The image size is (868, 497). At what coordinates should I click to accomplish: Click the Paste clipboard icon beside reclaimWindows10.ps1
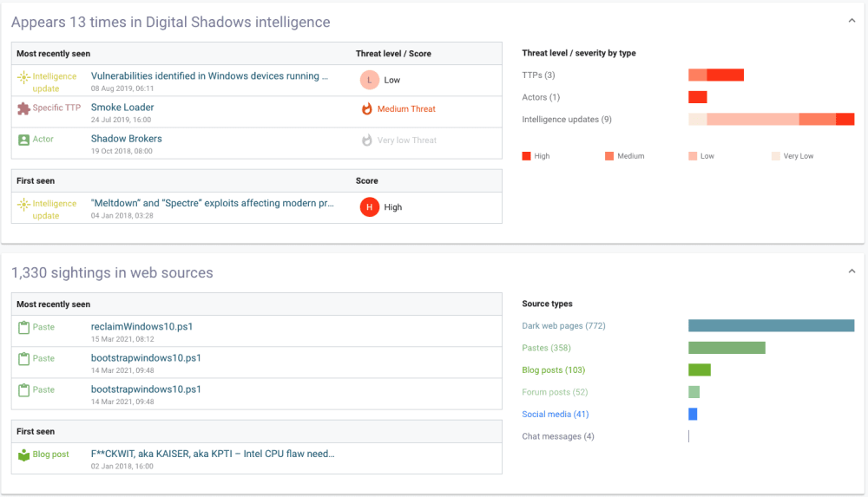[23, 328]
